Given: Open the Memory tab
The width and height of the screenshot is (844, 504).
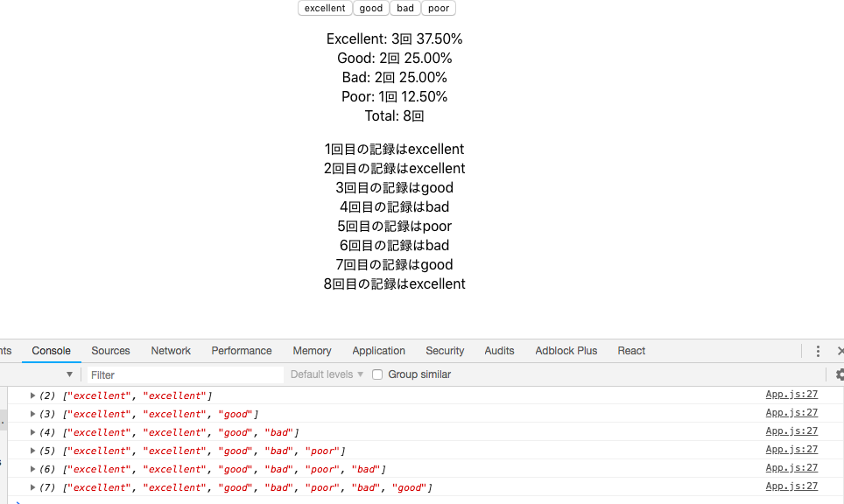Looking at the screenshot, I should coord(313,351).
